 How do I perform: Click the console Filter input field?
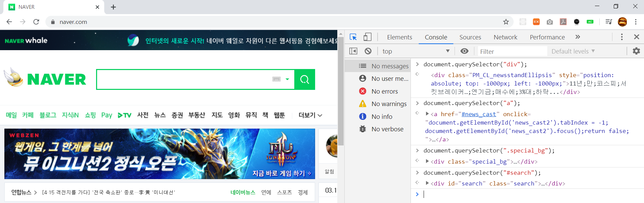pyautogui.click(x=512, y=51)
